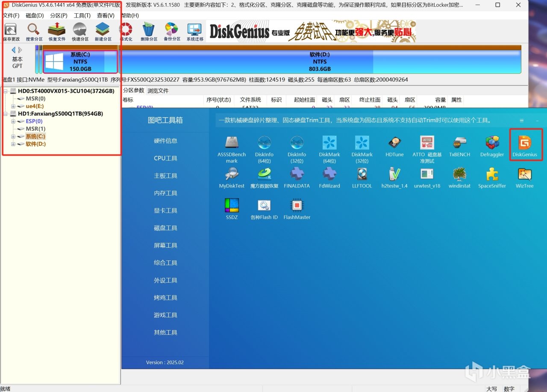The width and height of the screenshot is (547, 392).
Task: Open the 文件(F) menu in DiskGenius
Action: point(11,15)
